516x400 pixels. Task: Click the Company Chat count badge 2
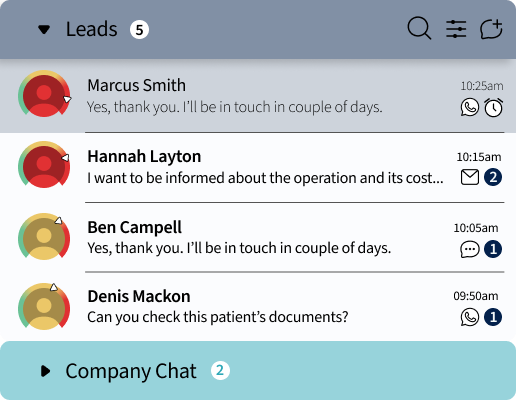point(220,370)
